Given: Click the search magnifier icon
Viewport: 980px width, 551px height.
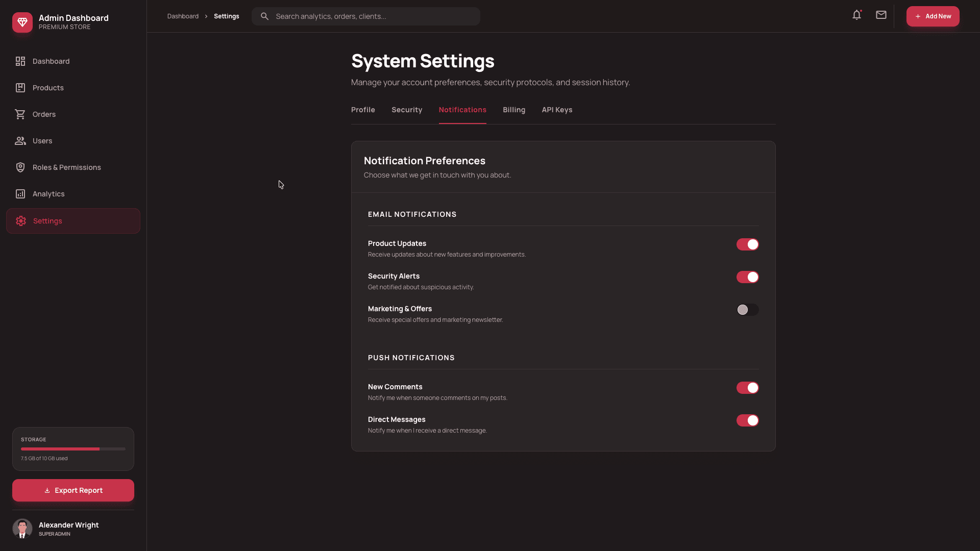Looking at the screenshot, I should [x=264, y=16].
